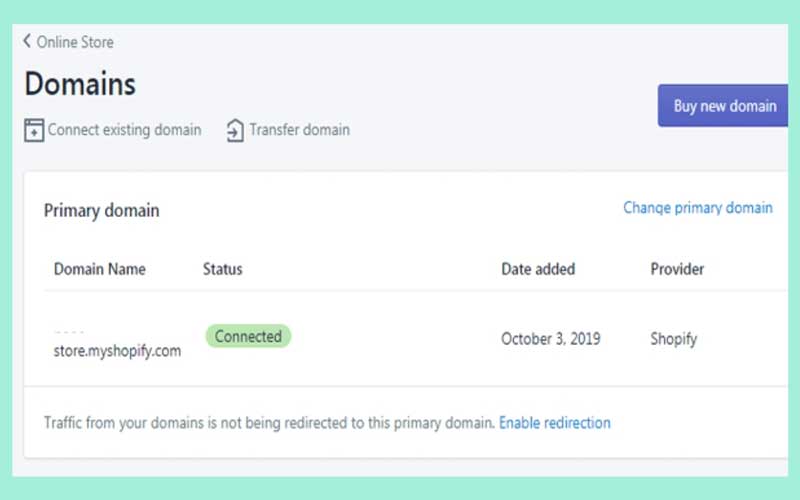Viewport: 800px width, 500px height.
Task: Click the Domain Name column header
Action: point(99,269)
